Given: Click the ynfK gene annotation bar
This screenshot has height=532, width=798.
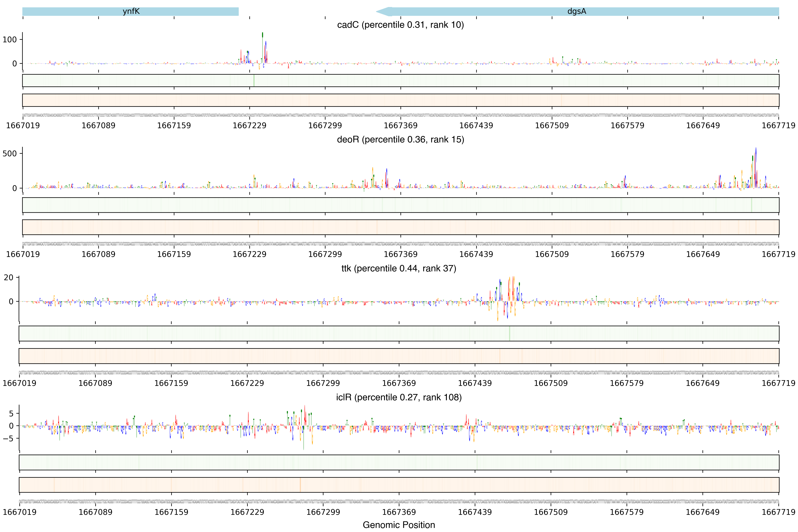Looking at the screenshot, I should click(131, 11).
